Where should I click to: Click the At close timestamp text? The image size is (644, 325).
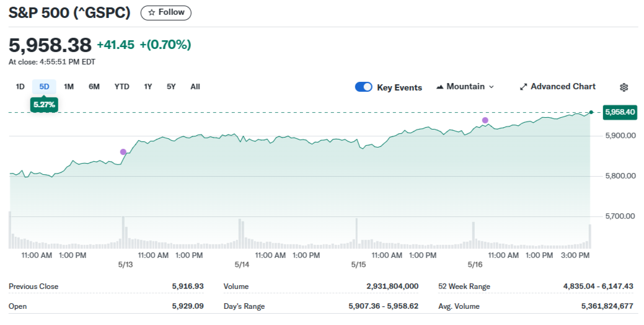(x=51, y=62)
